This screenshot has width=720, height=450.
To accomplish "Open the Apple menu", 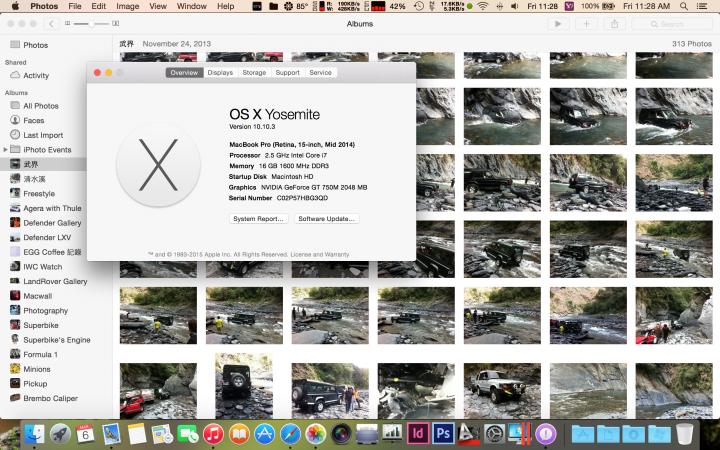I will coord(15,6).
